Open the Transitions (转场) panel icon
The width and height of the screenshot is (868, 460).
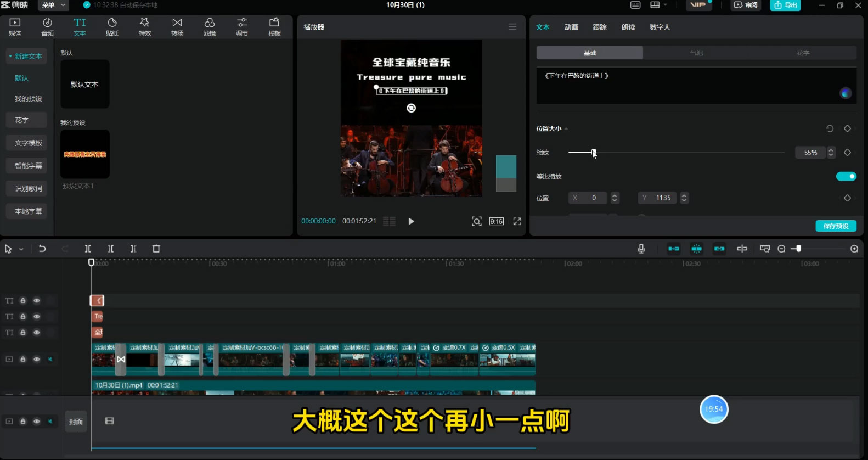tap(177, 26)
